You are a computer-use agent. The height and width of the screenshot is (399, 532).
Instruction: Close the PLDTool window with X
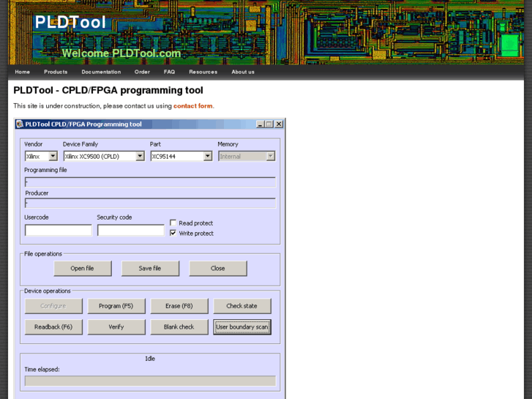pyautogui.click(x=279, y=124)
